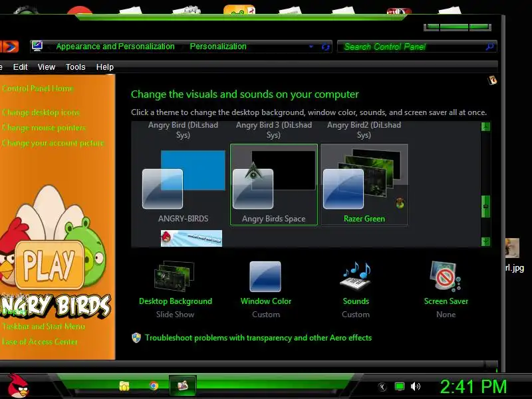Viewport: 532px width, 399px height.
Task: Open Sounds music notes icon
Action: (x=356, y=276)
